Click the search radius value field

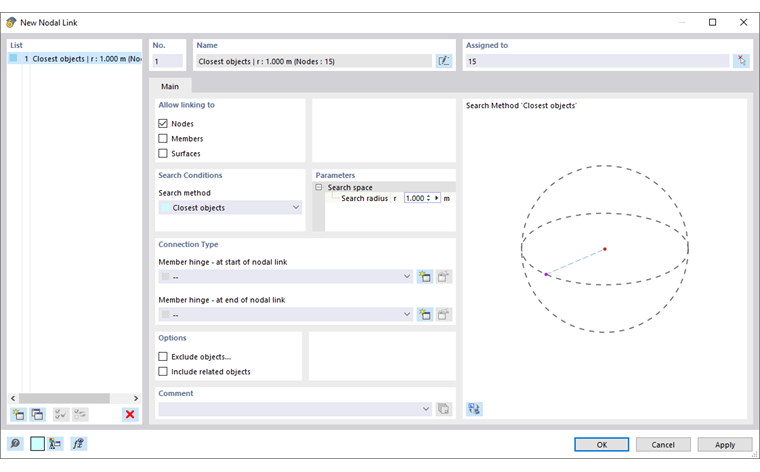coord(415,198)
